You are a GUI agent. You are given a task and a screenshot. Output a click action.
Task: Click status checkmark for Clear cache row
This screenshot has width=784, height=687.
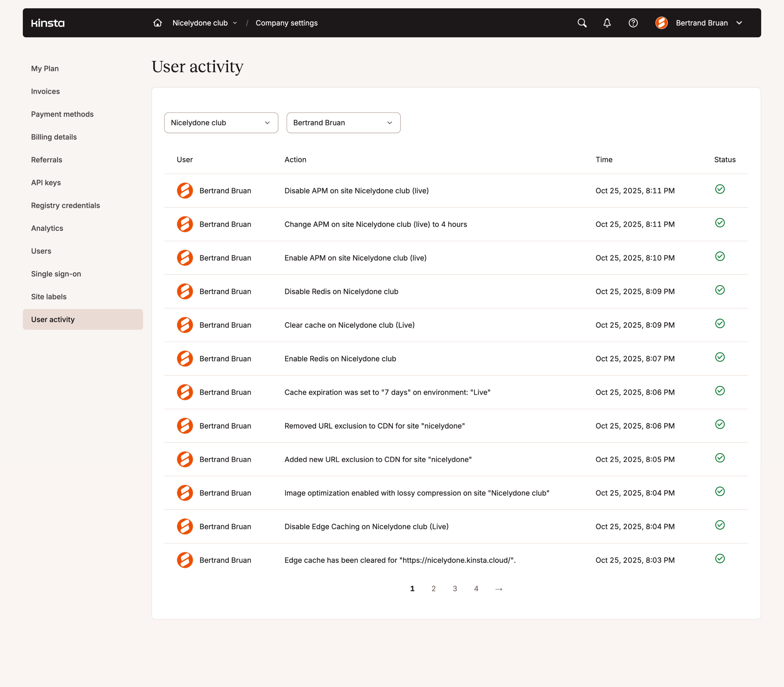(720, 323)
